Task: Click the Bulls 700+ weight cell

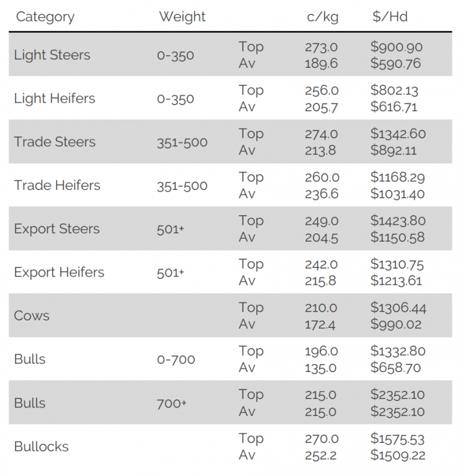Action: [171, 403]
